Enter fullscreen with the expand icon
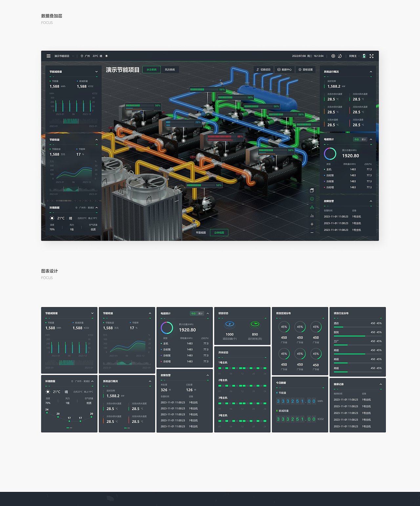 371,56
